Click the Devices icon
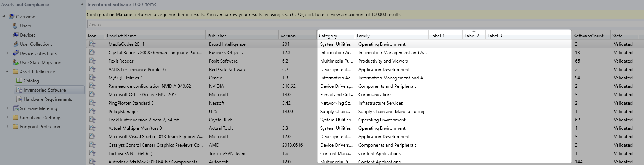The height and width of the screenshot is (165, 644). click(15, 35)
